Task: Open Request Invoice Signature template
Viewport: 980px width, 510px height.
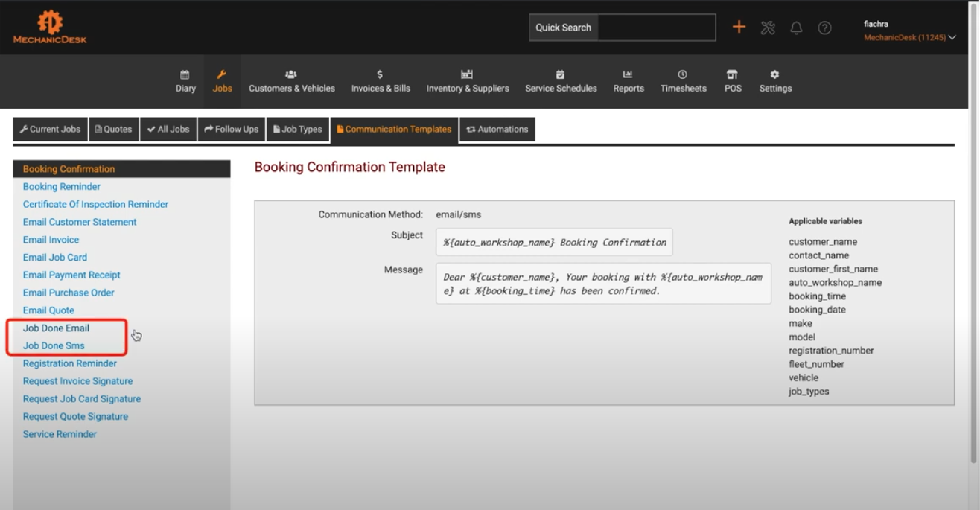Action: [77, 381]
